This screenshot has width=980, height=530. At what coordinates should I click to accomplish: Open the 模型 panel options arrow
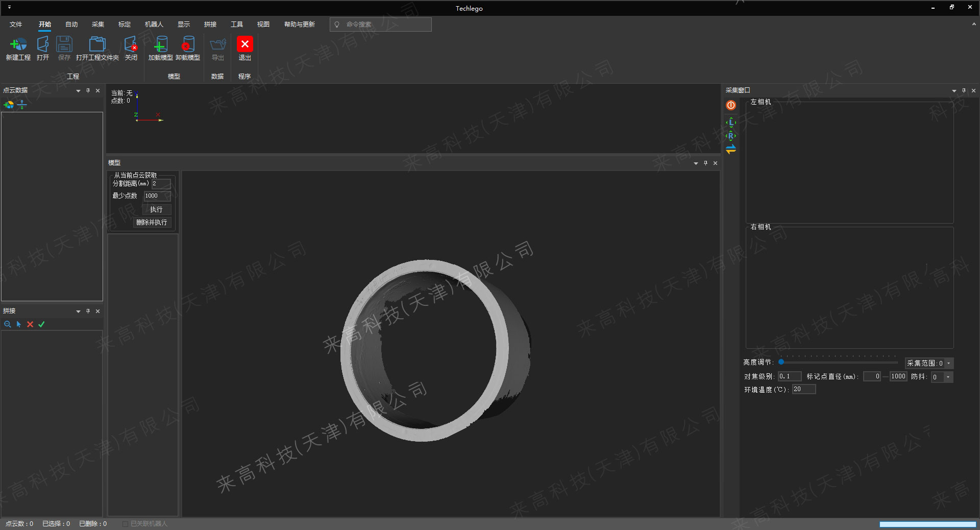[x=696, y=163]
